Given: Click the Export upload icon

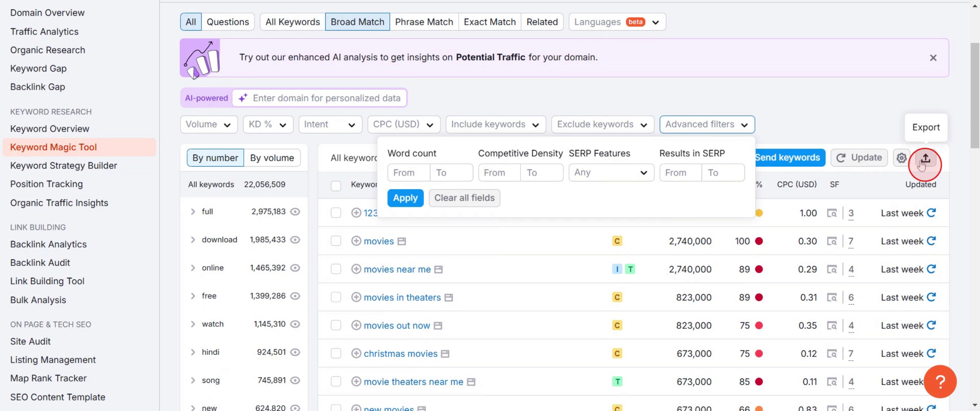Looking at the screenshot, I should pos(925,158).
